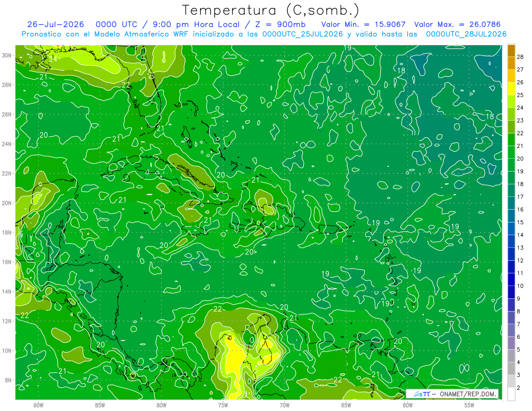The width and height of the screenshot is (532, 411).
Task: Click the '18N' latitude label
Action: [x=8, y=232]
